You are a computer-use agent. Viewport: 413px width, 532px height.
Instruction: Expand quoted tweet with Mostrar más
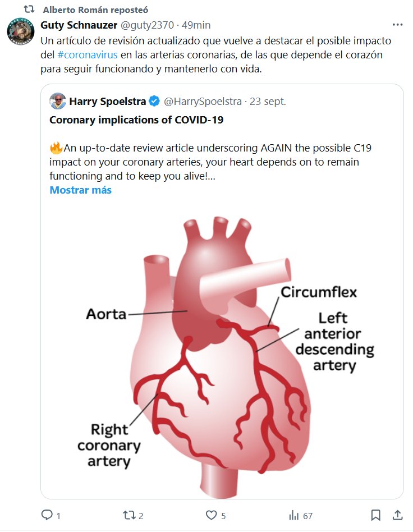point(80,190)
